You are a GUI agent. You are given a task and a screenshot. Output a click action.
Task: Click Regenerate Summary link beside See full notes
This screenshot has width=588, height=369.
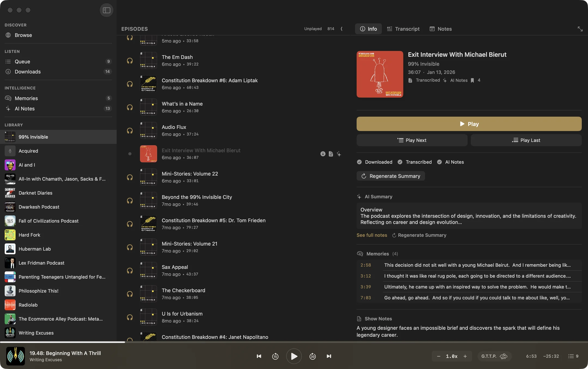(x=419, y=235)
